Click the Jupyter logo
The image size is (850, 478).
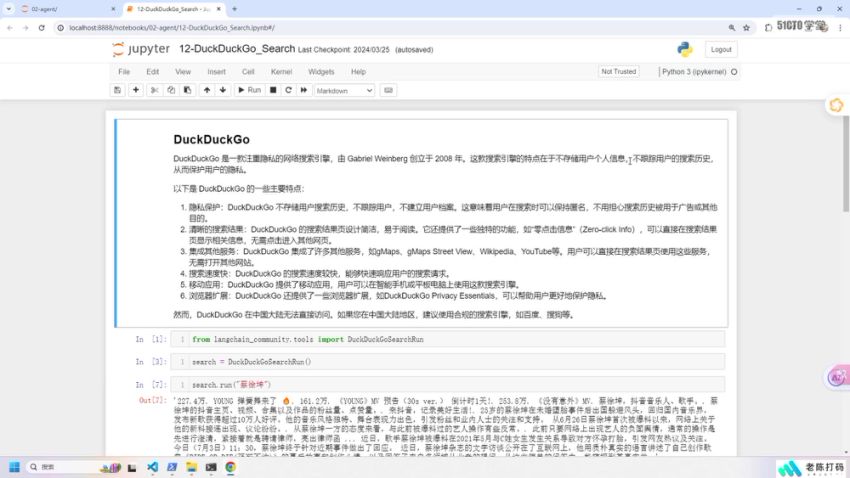(141, 49)
